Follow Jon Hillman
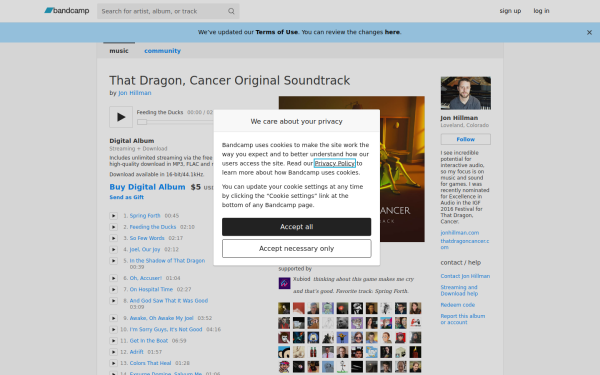Viewport: 600px width, 375px height. (x=466, y=139)
